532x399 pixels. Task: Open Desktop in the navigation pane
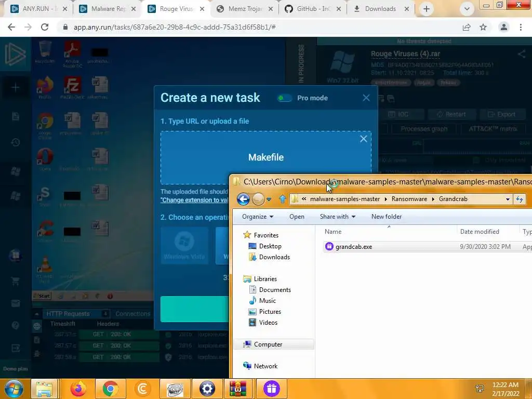(270, 246)
